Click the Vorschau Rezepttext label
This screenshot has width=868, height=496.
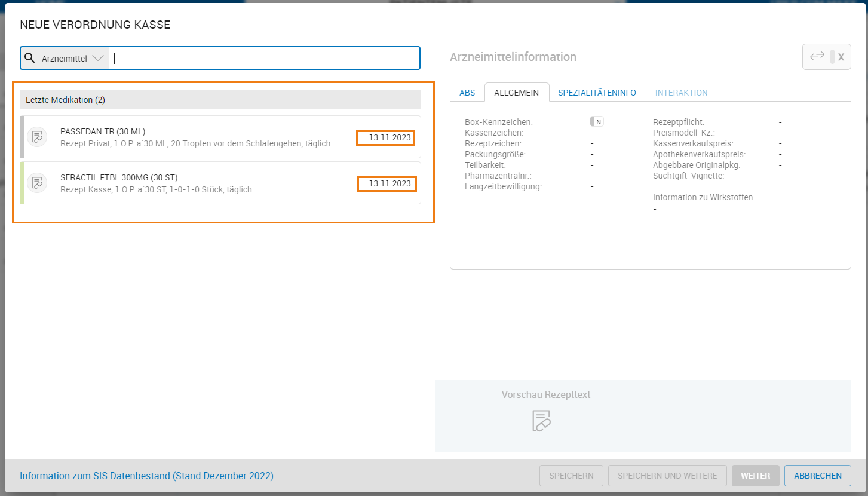546,394
